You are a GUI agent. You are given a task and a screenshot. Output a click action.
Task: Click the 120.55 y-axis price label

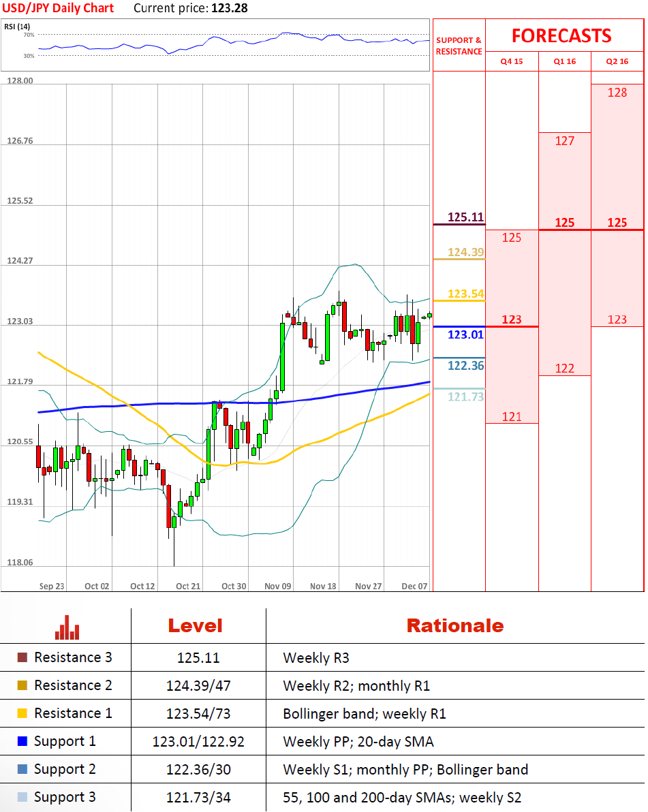20,441
